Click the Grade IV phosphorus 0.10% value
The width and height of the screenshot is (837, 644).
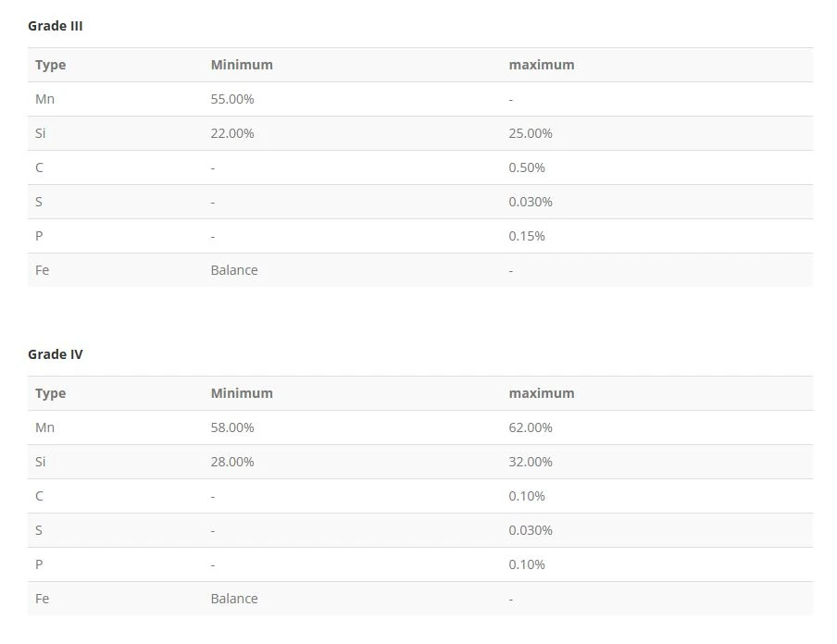[x=527, y=564]
